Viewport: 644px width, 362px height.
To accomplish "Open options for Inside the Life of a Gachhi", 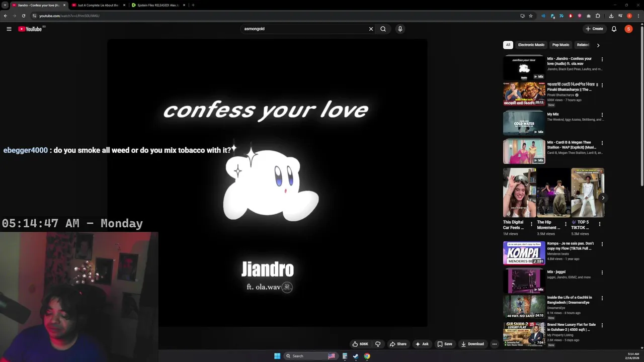I will pos(602,298).
